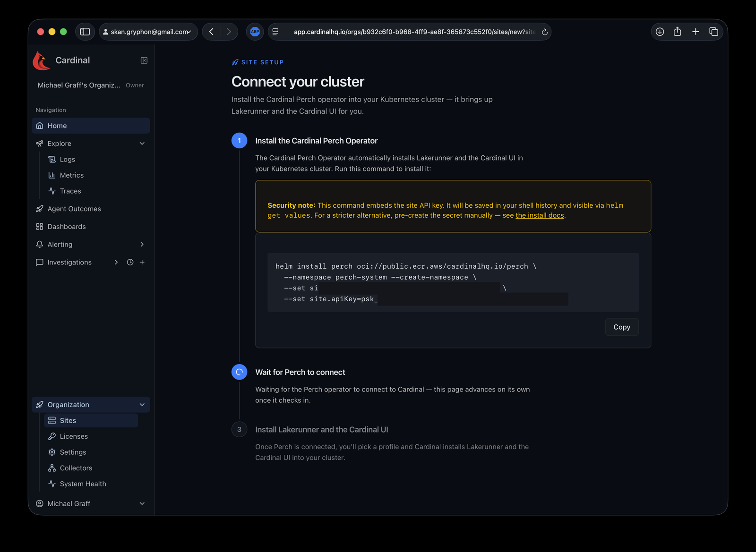This screenshot has width=756, height=552.
Task: Open the install docs link
Action: 540,215
